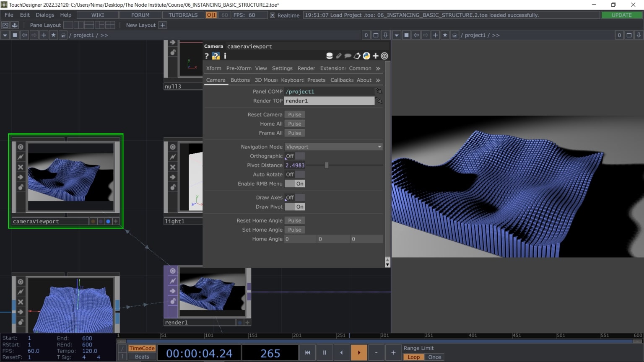Image resolution: width=644 pixels, height=362 pixels.
Task: Click the question mark help icon
Action: (x=206, y=56)
